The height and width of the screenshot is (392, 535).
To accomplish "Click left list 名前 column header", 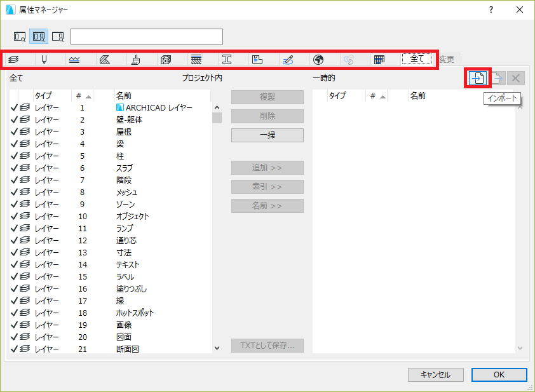I will (x=163, y=96).
